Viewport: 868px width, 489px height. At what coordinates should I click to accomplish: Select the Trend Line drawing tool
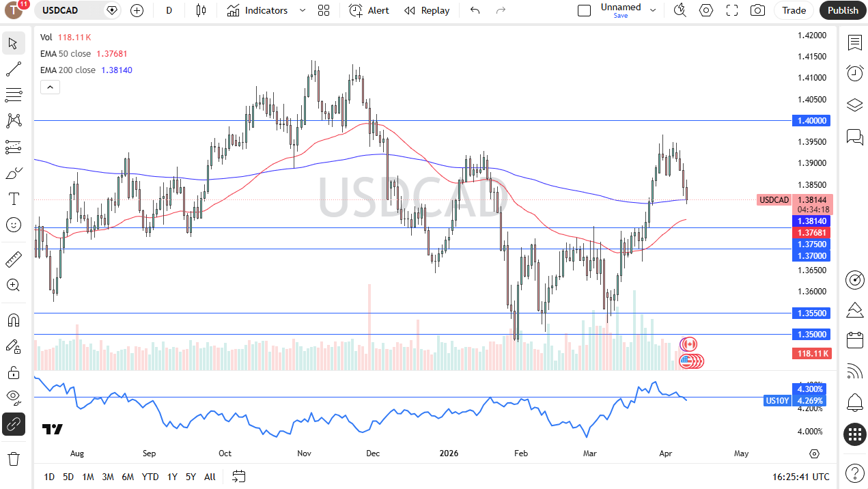pos(14,68)
